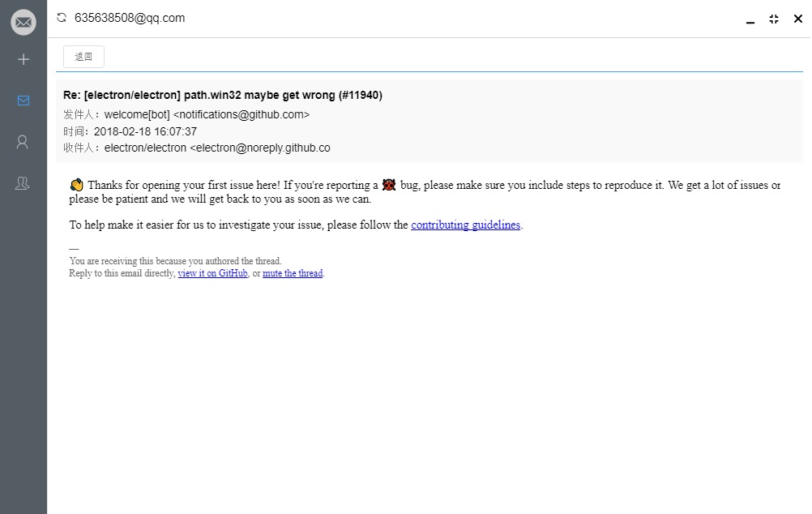The height and width of the screenshot is (514, 812).
Task: Open the contact groups icon
Action: pyautogui.click(x=22, y=183)
